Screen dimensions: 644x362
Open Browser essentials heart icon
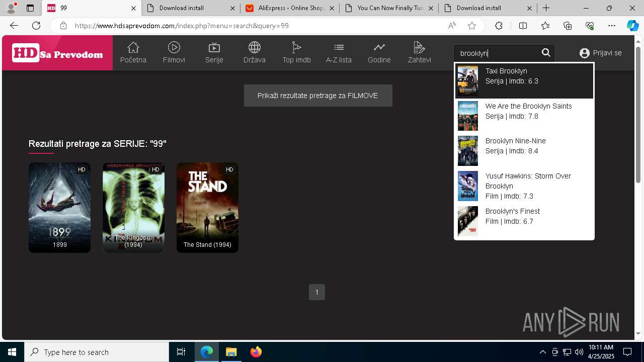590,26
